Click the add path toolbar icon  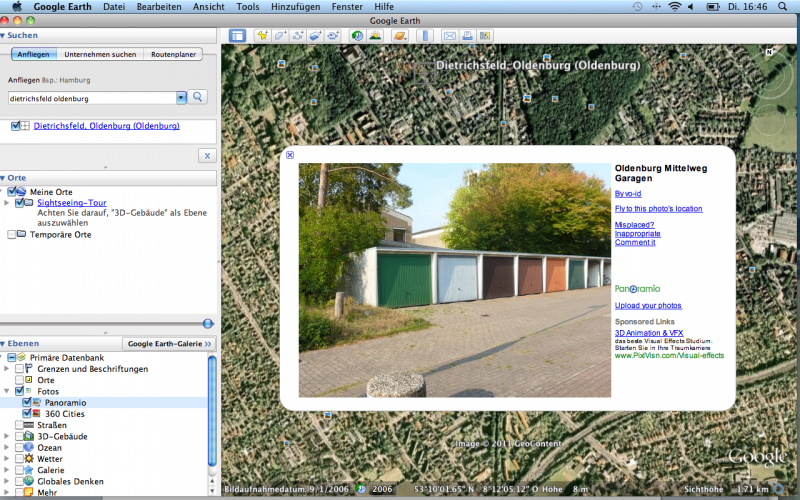pos(298,36)
